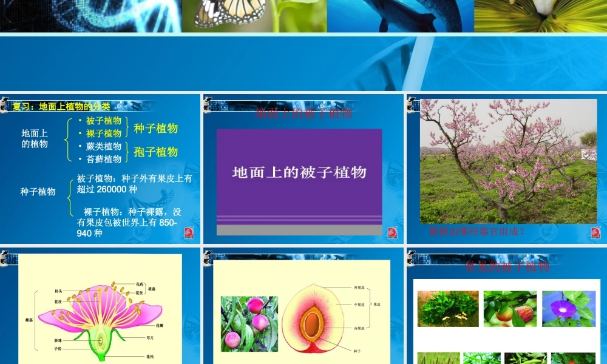Screen dimensions: 607x364
Task: Click the butterfly image in top banner
Action: [x=254, y=16]
